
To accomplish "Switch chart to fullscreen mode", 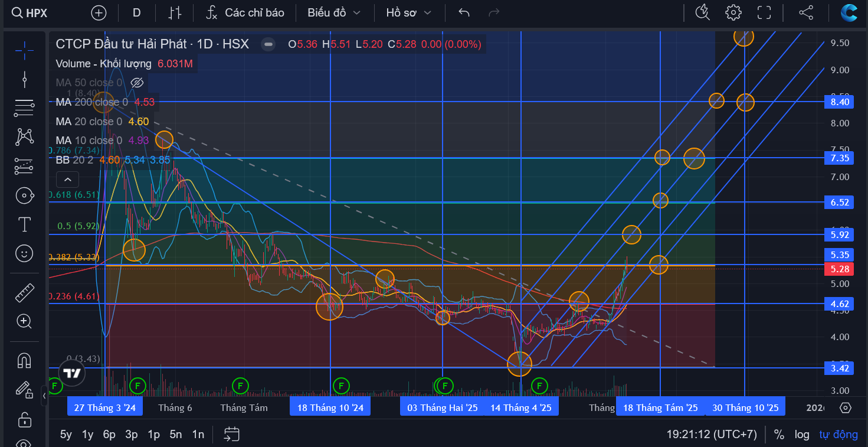I will pyautogui.click(x=764, y=12).
